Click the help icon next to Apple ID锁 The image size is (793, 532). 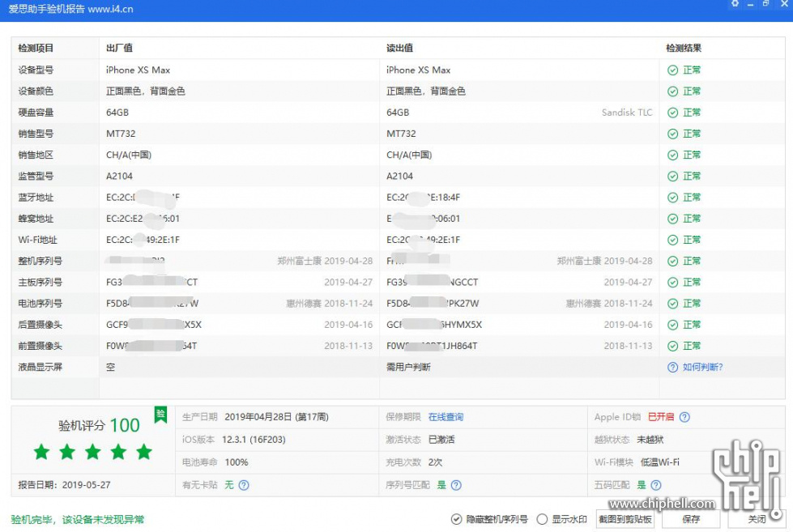click(x=684, y=417)
